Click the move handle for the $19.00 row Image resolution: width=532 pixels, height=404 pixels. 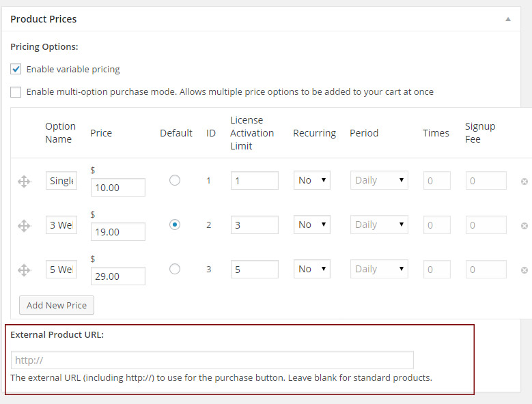click(24, 226)
